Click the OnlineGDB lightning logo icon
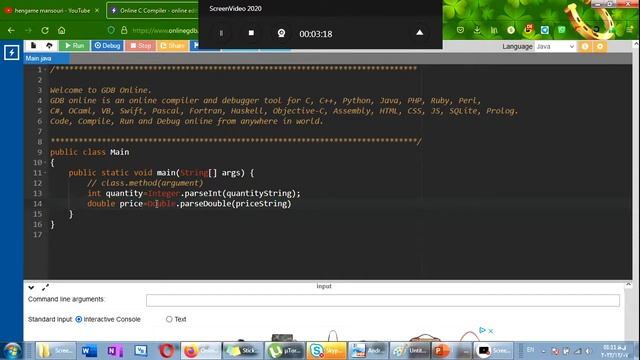This screenshot has width=640, height=360. (11, 52)
